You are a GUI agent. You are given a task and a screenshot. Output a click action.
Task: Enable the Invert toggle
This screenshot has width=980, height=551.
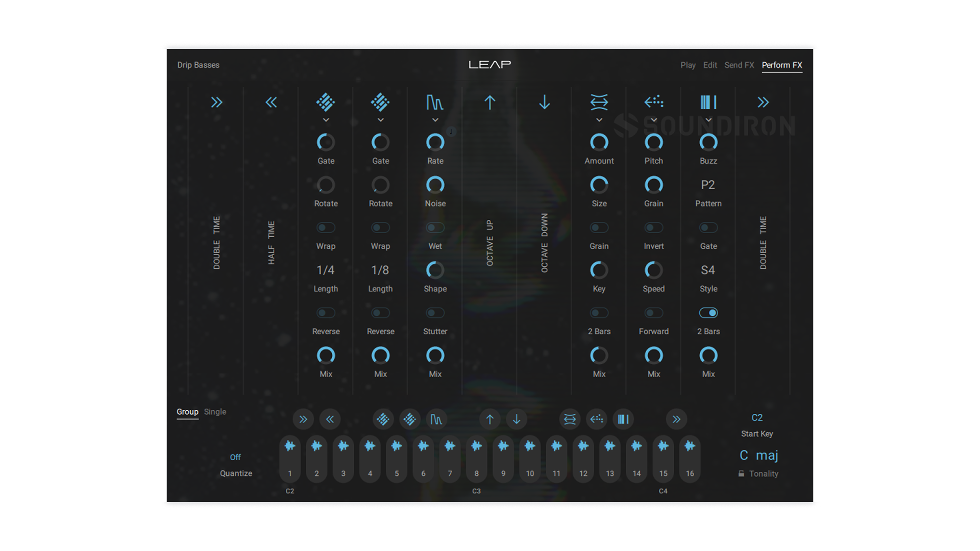(654, 228)
